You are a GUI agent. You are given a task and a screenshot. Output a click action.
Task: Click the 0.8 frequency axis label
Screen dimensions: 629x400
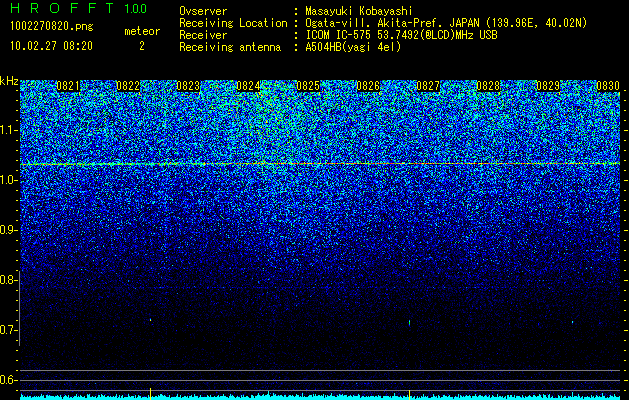tap(7, 280)
